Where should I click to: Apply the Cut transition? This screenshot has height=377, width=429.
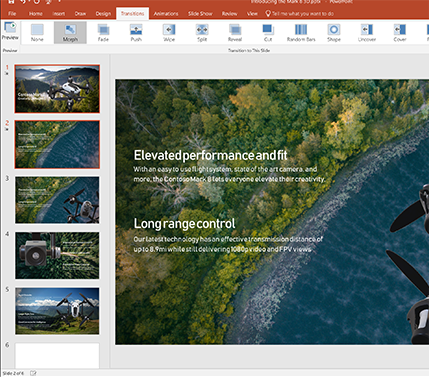[x=268, y=33]
